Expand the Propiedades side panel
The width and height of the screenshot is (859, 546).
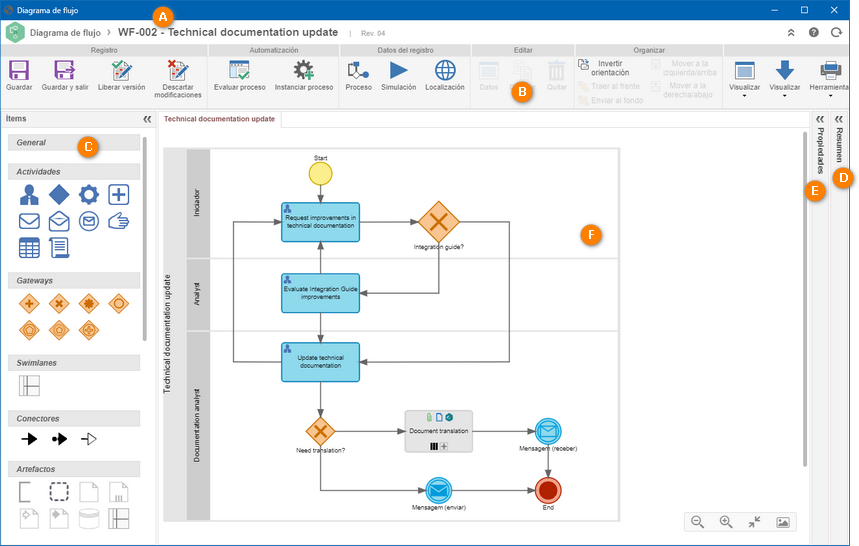pyautogui.click(x=820, y=119)
